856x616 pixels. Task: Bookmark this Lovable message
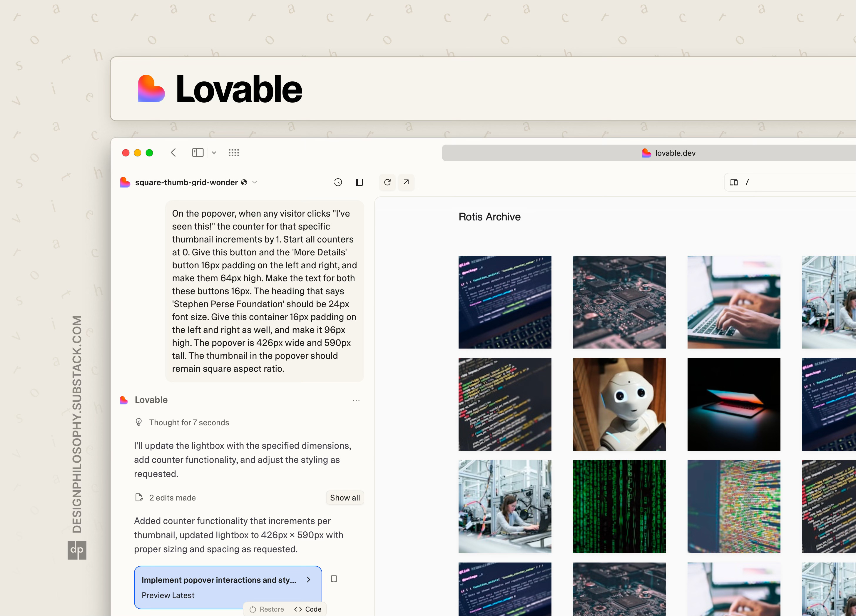(x=334, y=579)
